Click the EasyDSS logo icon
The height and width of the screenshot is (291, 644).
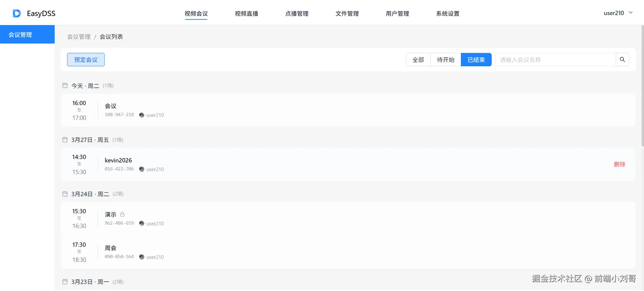coord(17,13)
